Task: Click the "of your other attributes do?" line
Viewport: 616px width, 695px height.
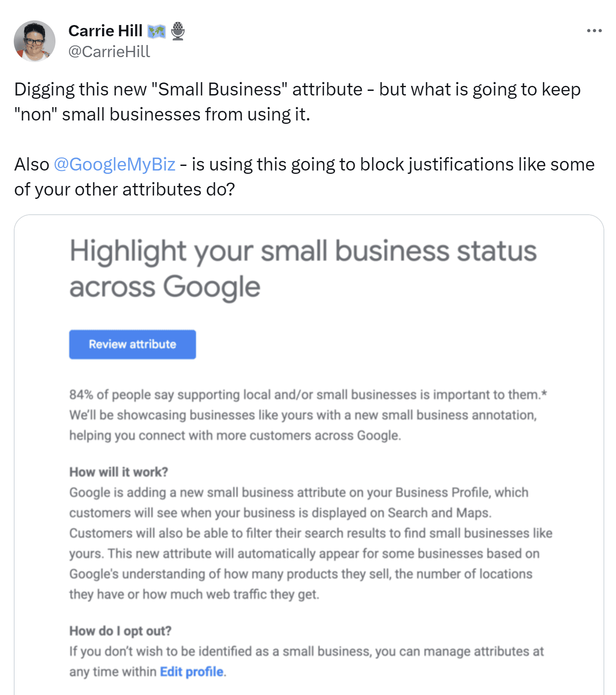Action: (124, 189)
